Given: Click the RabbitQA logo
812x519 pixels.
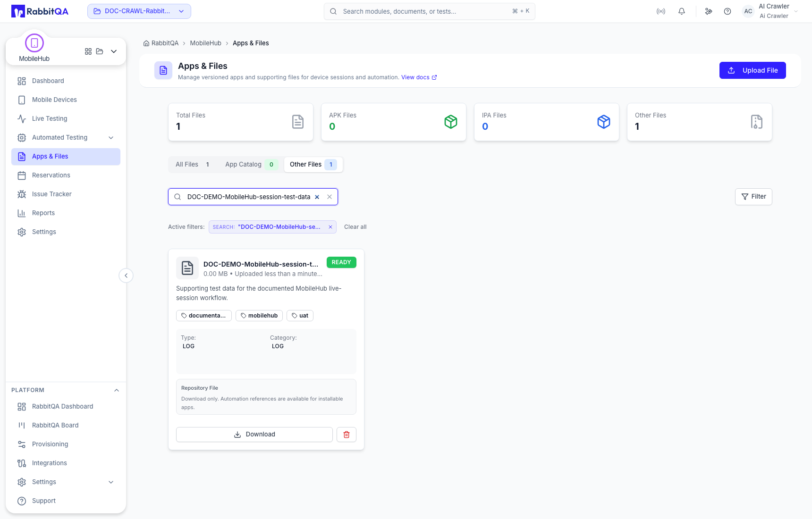Looking at the screenshot, I should [40, 11].
